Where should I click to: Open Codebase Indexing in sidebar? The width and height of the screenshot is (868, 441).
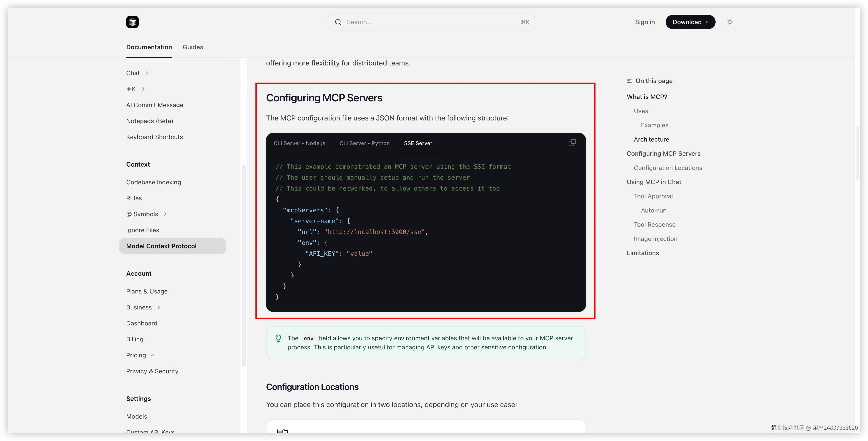(153, 182)
